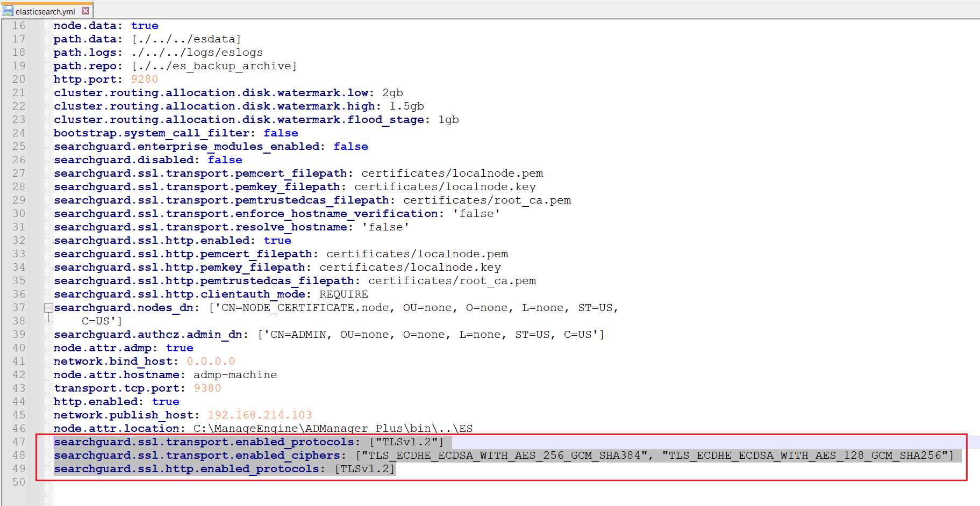980x506 pixels.
Task: Click the true value of node.data
Action: pos(145,25)
